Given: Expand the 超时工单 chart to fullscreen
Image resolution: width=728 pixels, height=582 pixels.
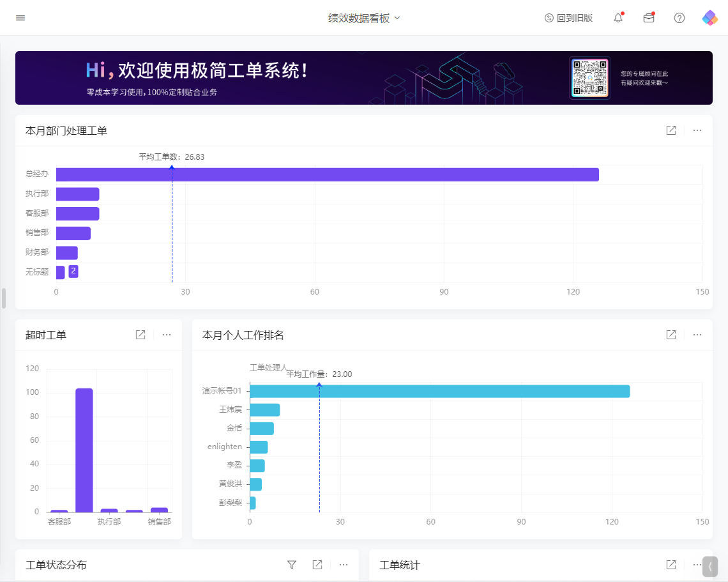Looking at the screenshot, I should [x=140, y=334].
